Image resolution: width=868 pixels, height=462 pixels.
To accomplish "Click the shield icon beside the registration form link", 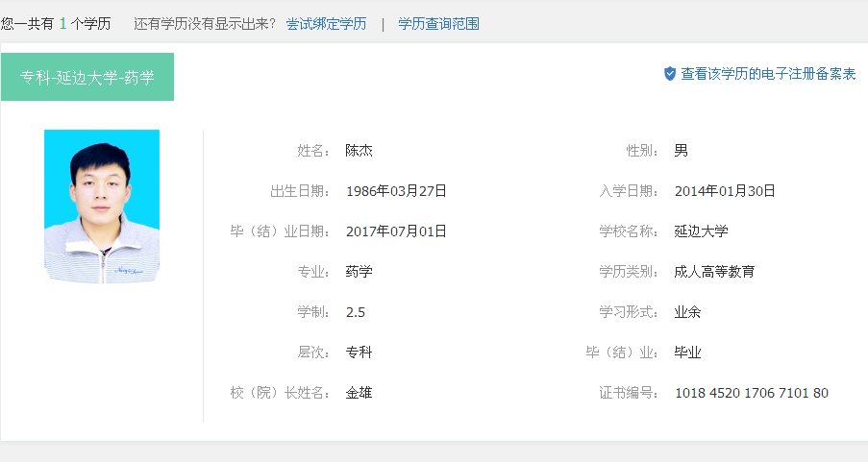I will pyautogui.click(x=670, y=74).
